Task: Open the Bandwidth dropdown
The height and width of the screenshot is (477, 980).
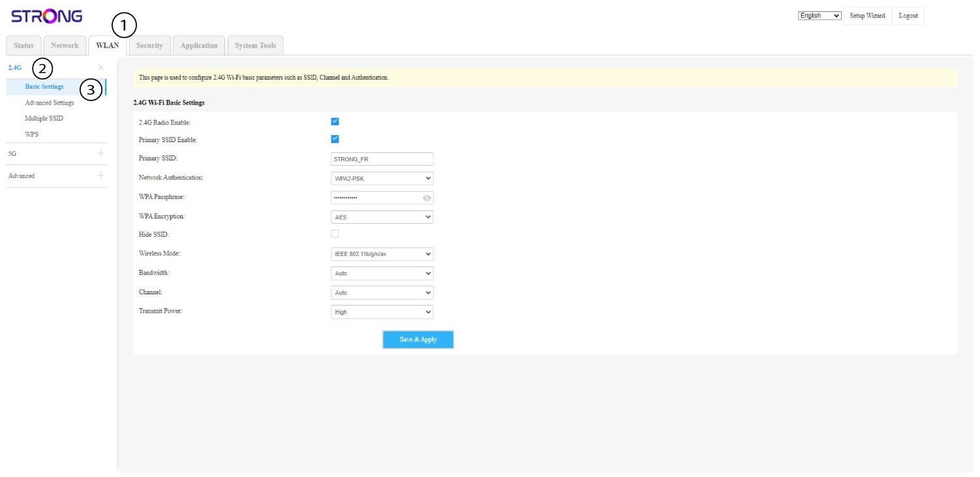Action: coord(382,273)
